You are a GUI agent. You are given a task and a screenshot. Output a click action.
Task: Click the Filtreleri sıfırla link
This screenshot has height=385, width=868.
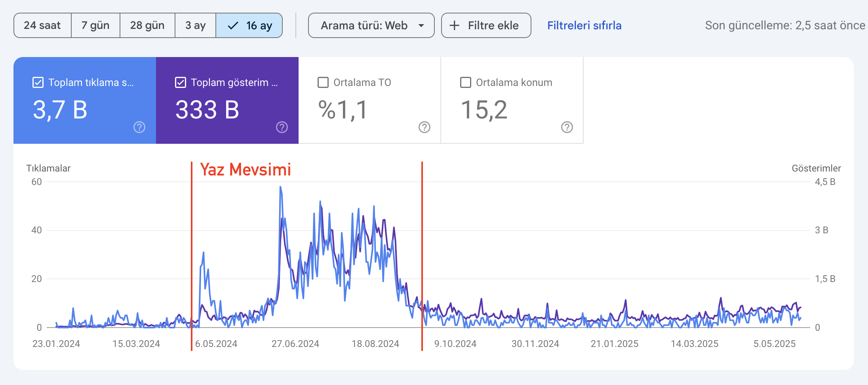click(584, 25)
